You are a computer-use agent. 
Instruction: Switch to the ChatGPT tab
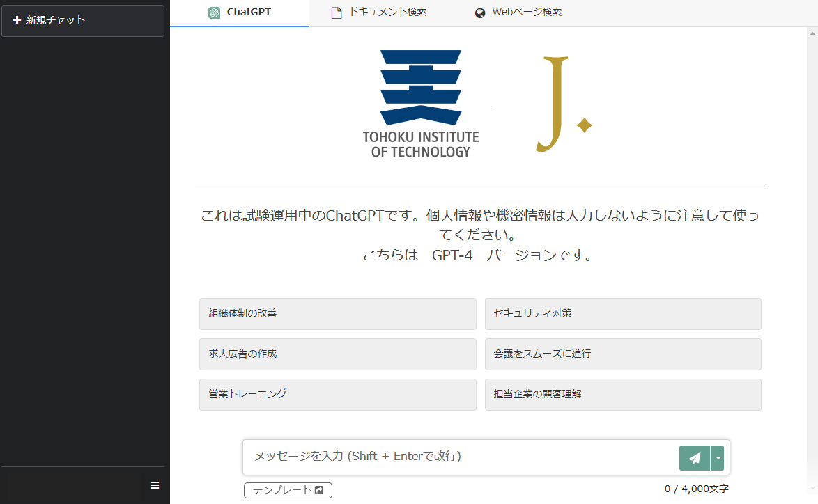240,13
